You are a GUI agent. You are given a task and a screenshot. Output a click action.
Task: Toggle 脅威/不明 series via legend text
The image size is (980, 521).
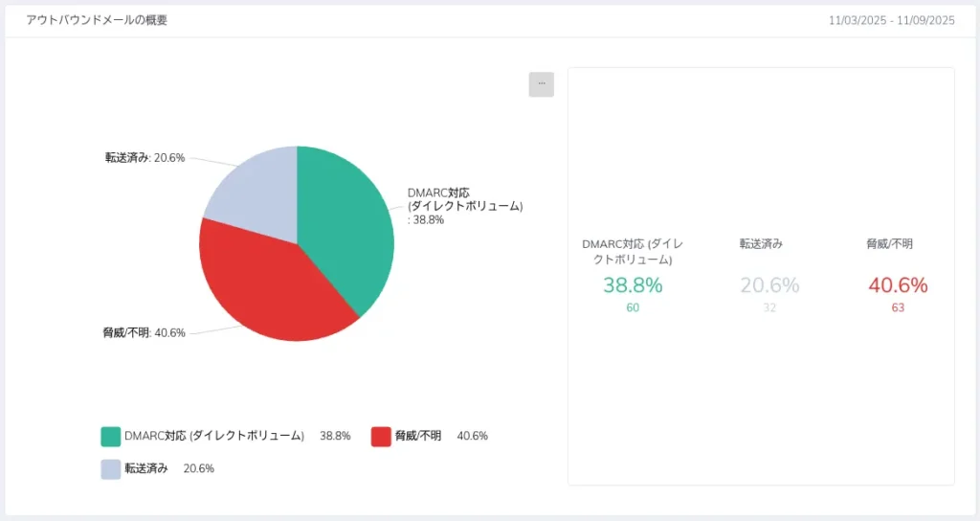[418, 436]
